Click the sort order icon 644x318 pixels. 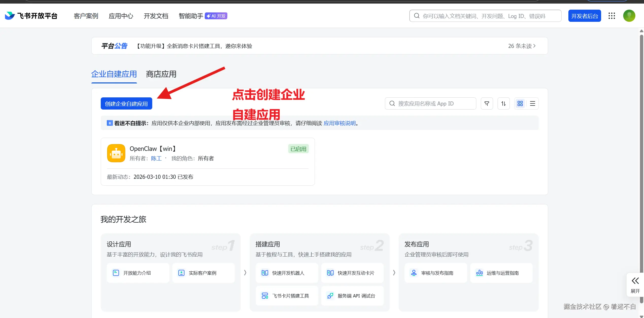(503, 103)
